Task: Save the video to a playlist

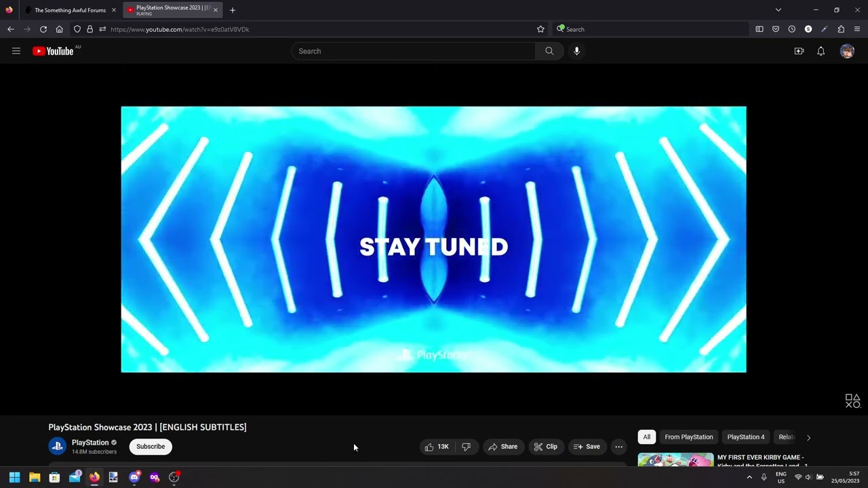Action: 587,447
